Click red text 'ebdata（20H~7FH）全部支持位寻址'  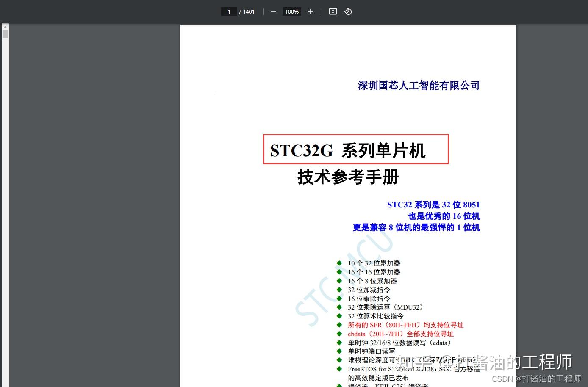pos(400,334)
